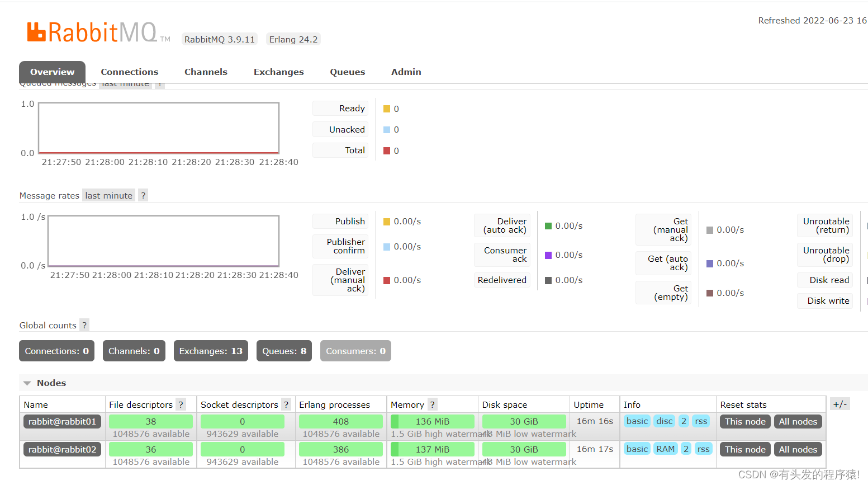Click the purple Consumer ack swatch

pos(548,255)
